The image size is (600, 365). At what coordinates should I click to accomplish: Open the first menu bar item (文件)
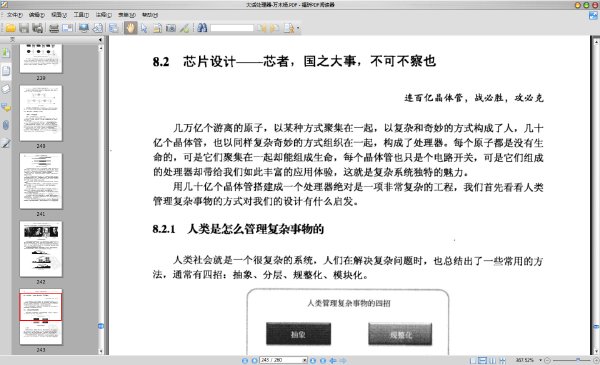[x=15, y=15]
